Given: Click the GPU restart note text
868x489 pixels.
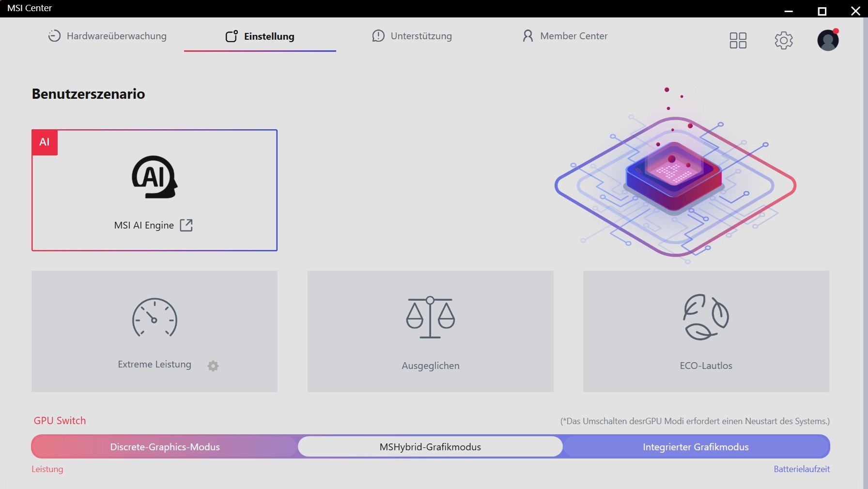Looking at the screenshot, I should [x=695, y=421].
